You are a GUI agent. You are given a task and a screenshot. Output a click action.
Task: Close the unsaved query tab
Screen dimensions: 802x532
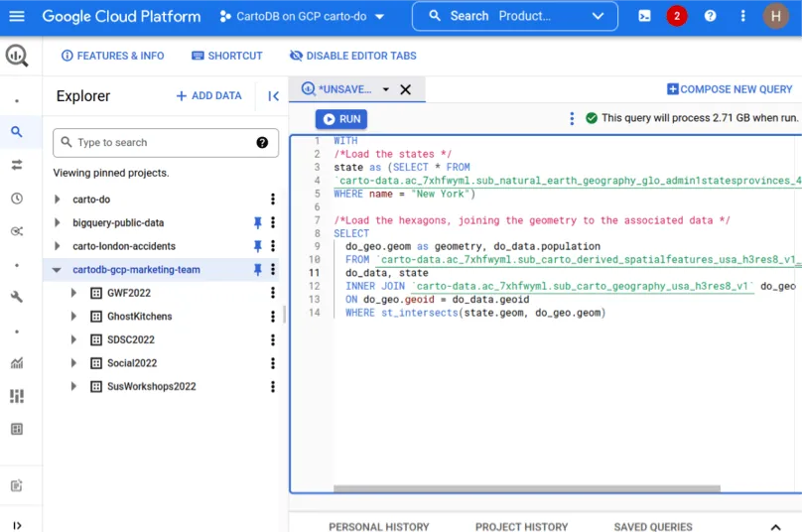pos(406,89)
